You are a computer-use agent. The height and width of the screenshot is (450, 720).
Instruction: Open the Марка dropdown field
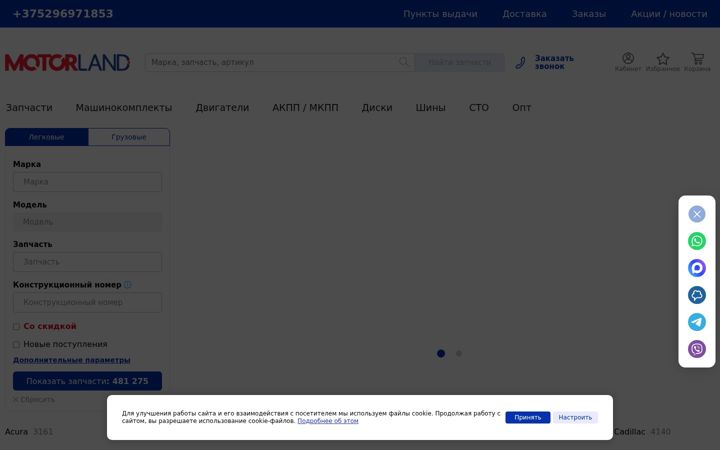point(87,182)
